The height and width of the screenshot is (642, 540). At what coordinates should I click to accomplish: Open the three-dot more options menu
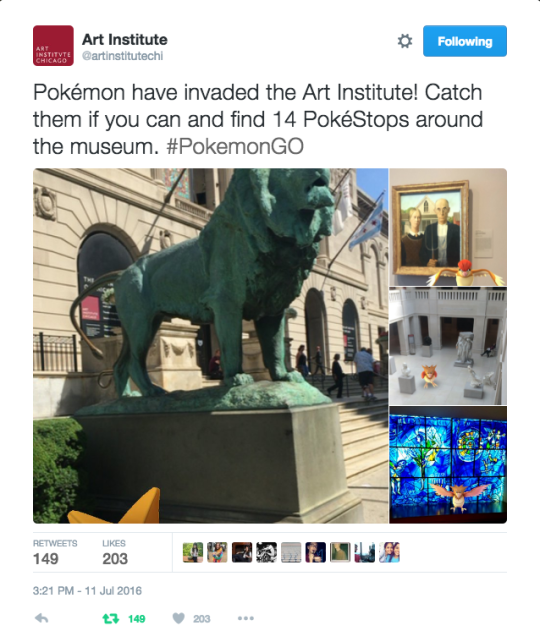pyautogui.click(x=246, y=618)
